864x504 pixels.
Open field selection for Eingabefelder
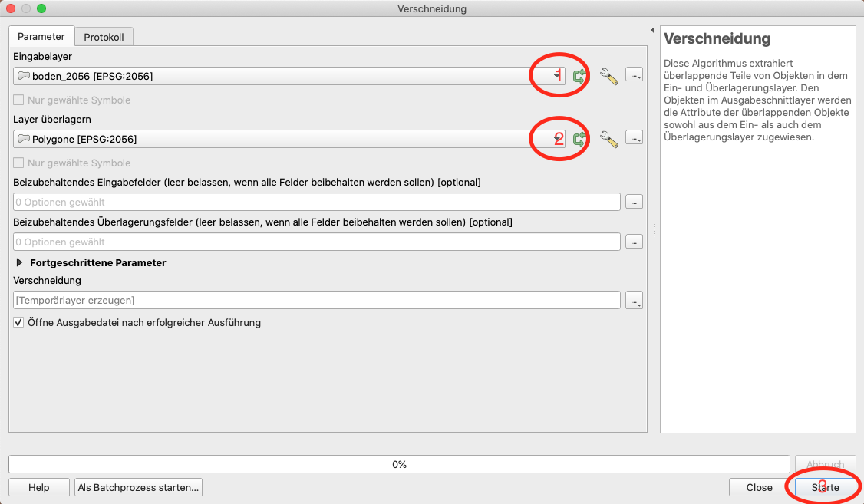pos(634,202)
